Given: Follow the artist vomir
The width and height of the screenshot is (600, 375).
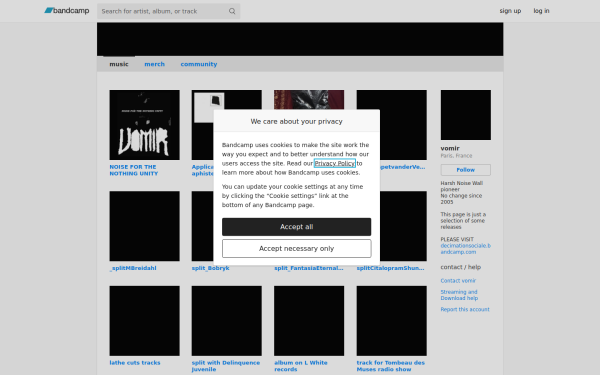Looking at the screenshot, I should pos(466,170).
